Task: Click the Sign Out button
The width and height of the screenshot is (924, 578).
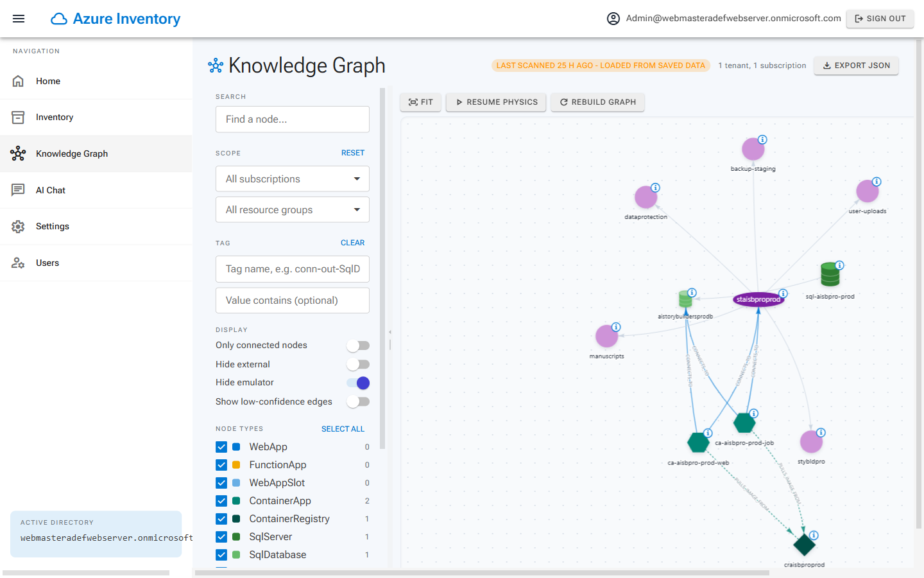Action: pyautogui.click(x=880, y=19)
